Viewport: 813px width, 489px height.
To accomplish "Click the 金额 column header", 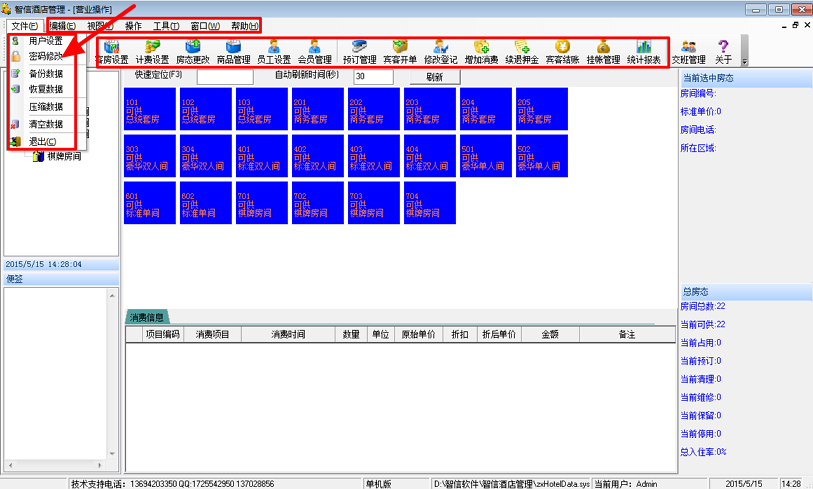I will pos(550,334).
